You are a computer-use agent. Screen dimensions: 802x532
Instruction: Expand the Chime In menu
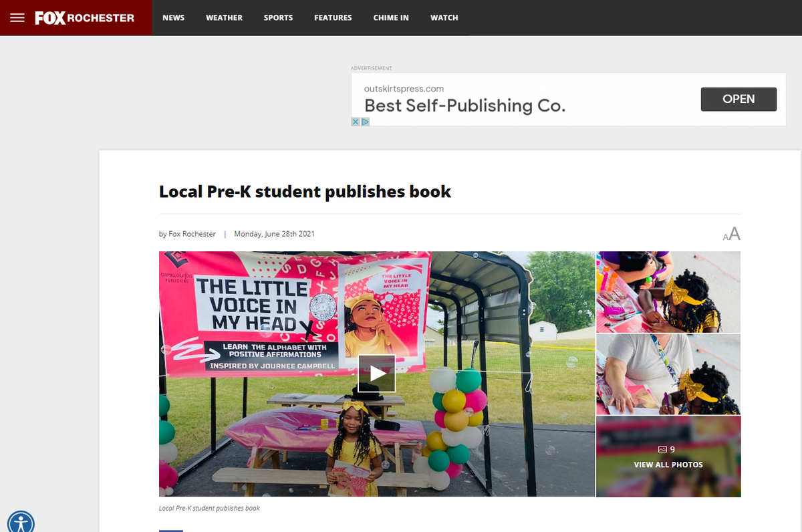point(391,18)
